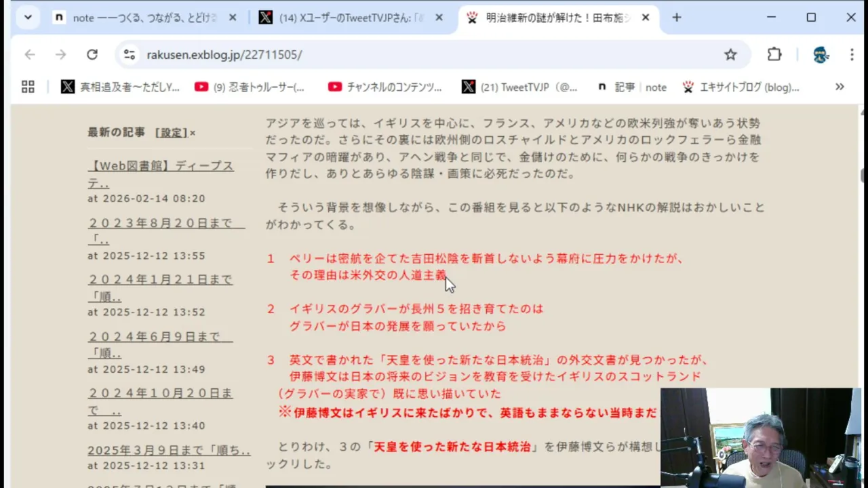The width and height of the screenshot is (868, 488).
Task: Open the tab search dropdown arrow
Action: point(28,18)
